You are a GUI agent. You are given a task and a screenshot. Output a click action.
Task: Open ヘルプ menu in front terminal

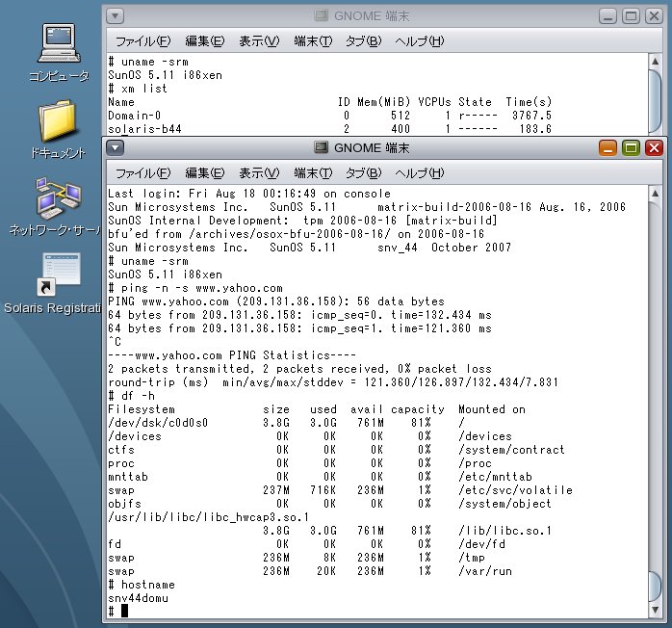tap(420, 173)
